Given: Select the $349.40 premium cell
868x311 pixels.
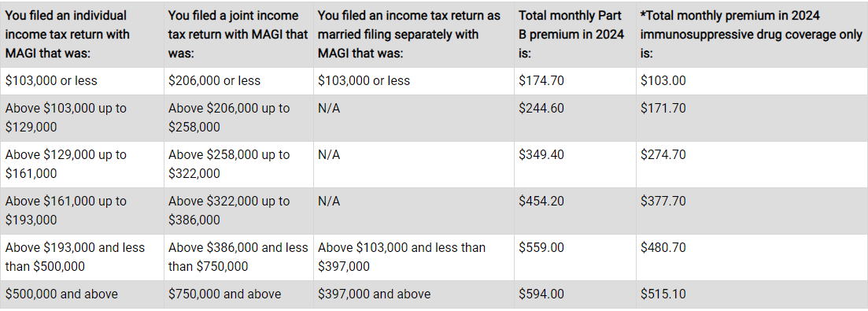Looking at the screenshot, I should 574,164.
